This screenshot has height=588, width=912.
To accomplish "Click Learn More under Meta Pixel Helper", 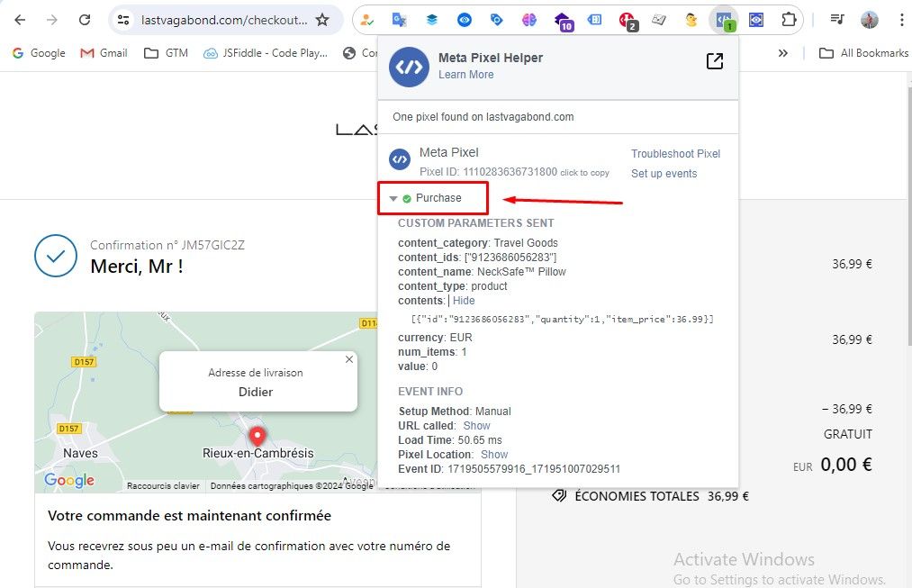I will coord(465,75).
